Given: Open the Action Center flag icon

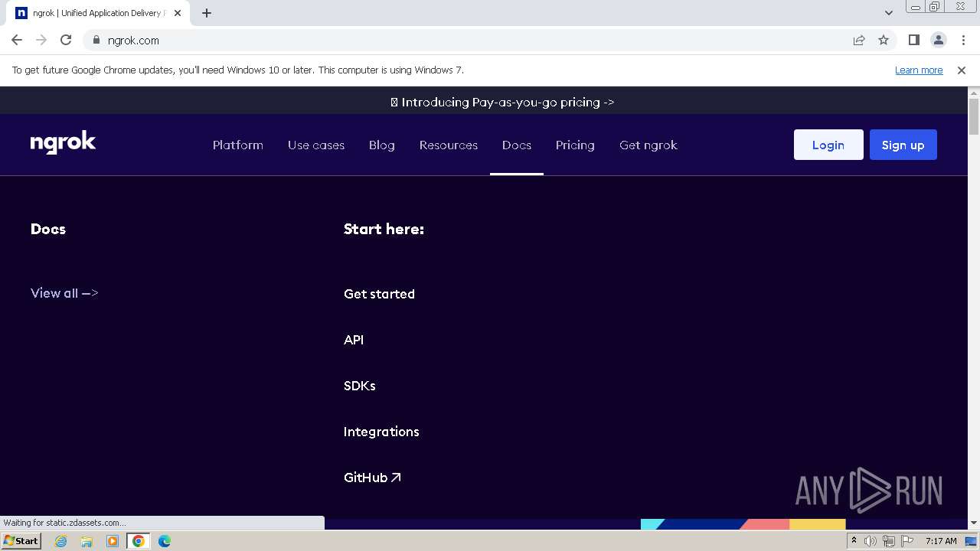Looking at the screenshot, I should pyautogui.click(x=906, y=541).
